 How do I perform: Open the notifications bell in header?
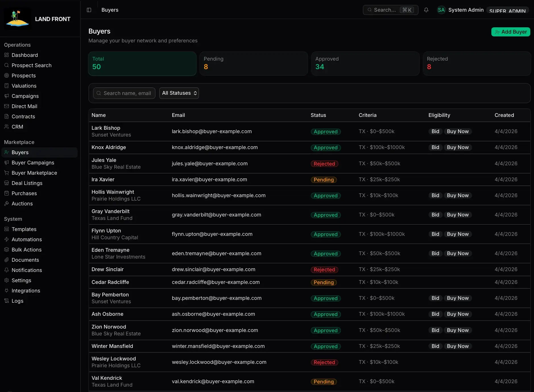[426, 10]
